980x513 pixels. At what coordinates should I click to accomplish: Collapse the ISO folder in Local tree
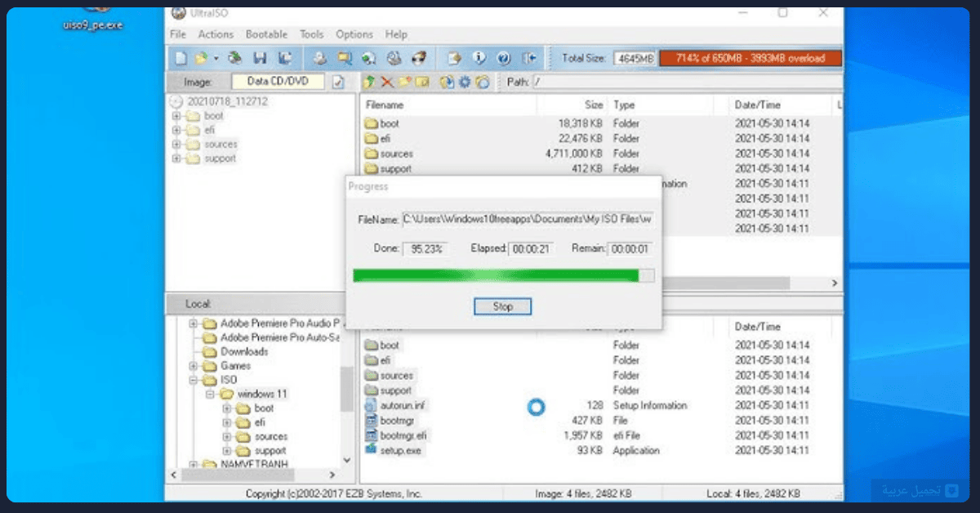coord(194,380)
